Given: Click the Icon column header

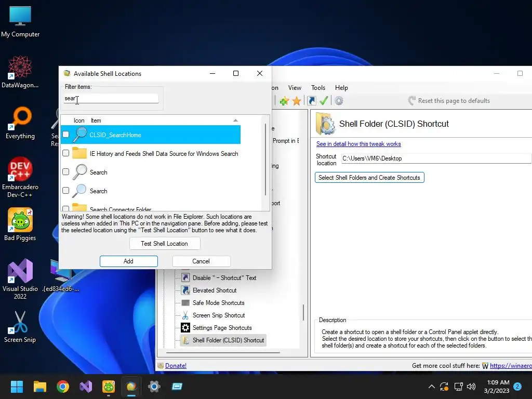Looking at the screenshot, I should coord(79,121).
